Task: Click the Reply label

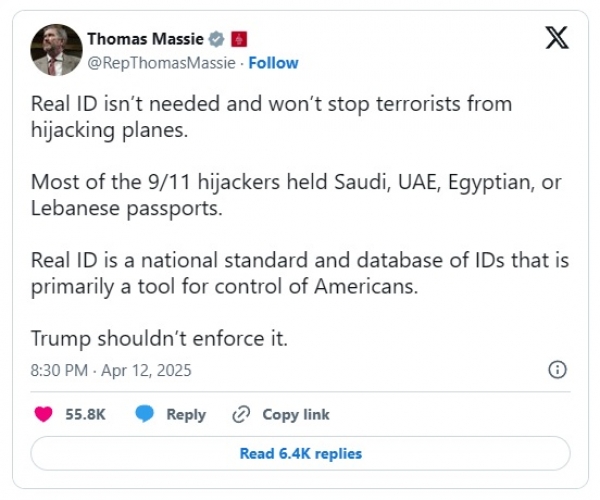Action: point(186,414)
